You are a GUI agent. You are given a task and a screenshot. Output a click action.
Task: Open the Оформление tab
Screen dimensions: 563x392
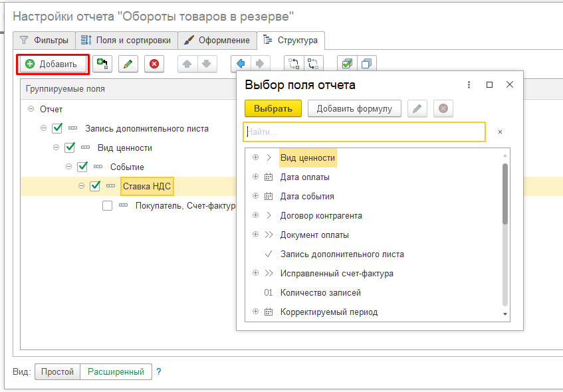tap(217, 41)
